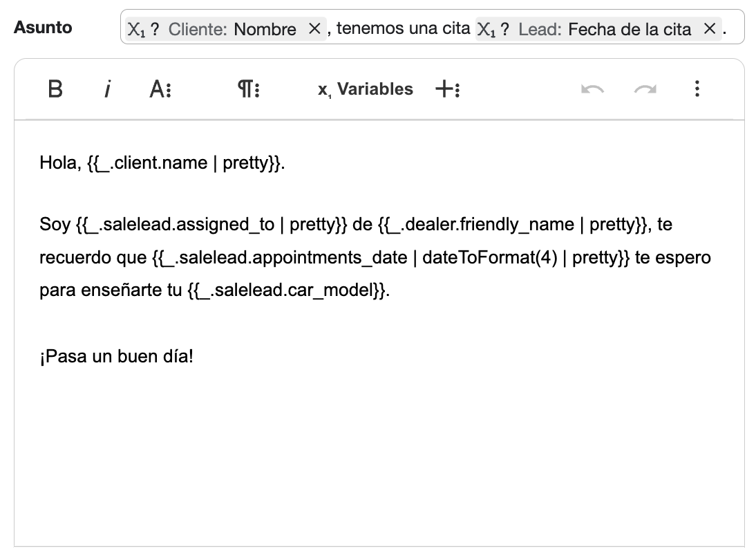Screen dimensions: 756x556
Task: Place cursor in 'tenemos una cita' subject text
Action: click(402, 29)
